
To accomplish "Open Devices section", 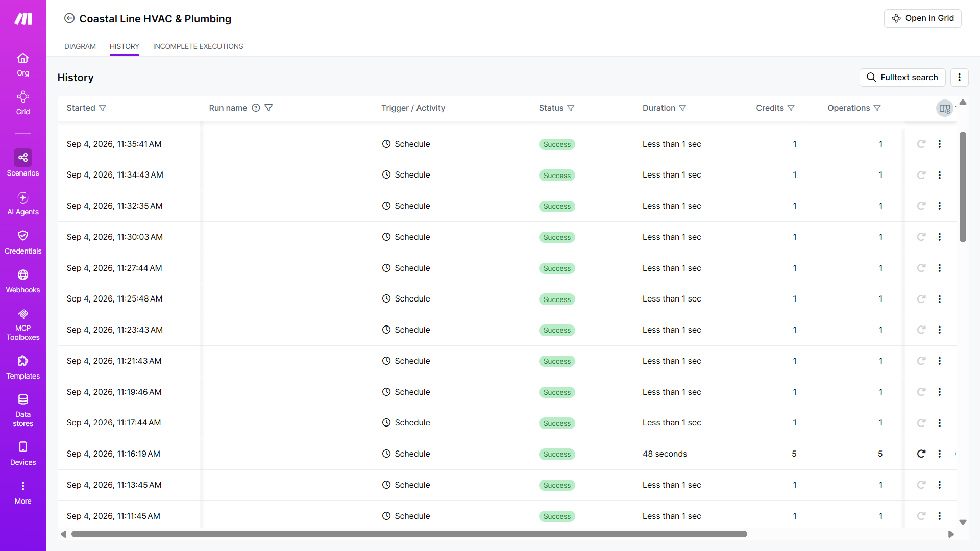I will coord(23,454).
